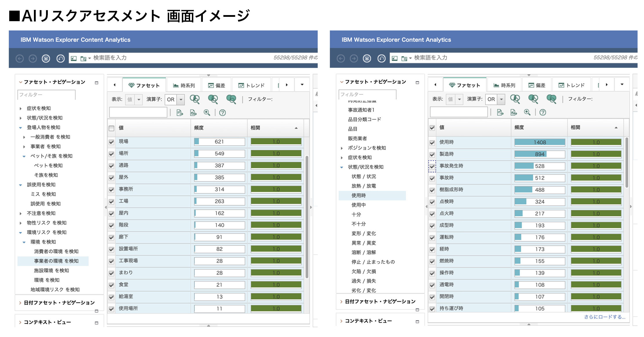The width and height of the screenshot is (644, 337).
Task: Click the refresh icon in left window toolbar
Action: pyautogui.click(x=60, y=59)
